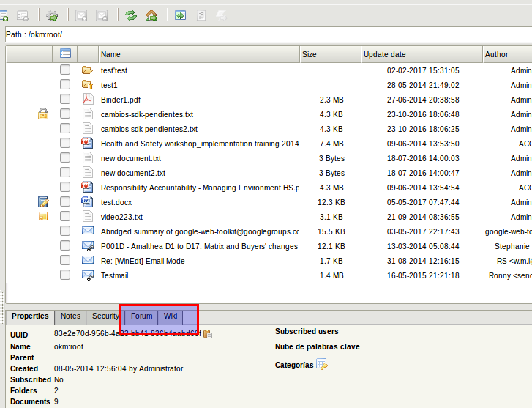532x408 pixels.
Task: Click the edit Categorías icon
Action: [322, 365]
